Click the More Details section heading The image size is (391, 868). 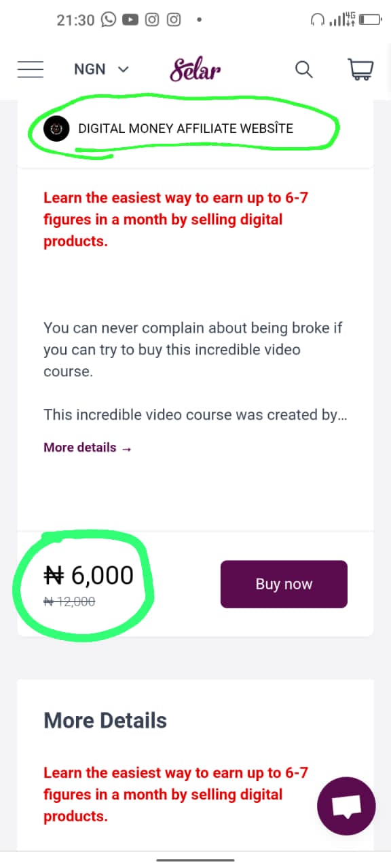click(x=105, y=720)
